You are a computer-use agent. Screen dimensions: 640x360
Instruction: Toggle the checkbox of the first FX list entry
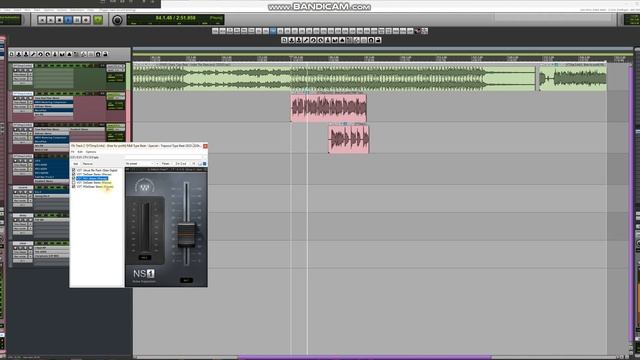coord(73,170)
